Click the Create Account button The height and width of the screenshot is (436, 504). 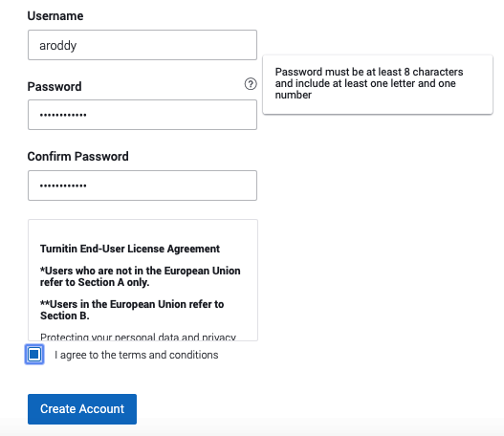tap(82, 409)
